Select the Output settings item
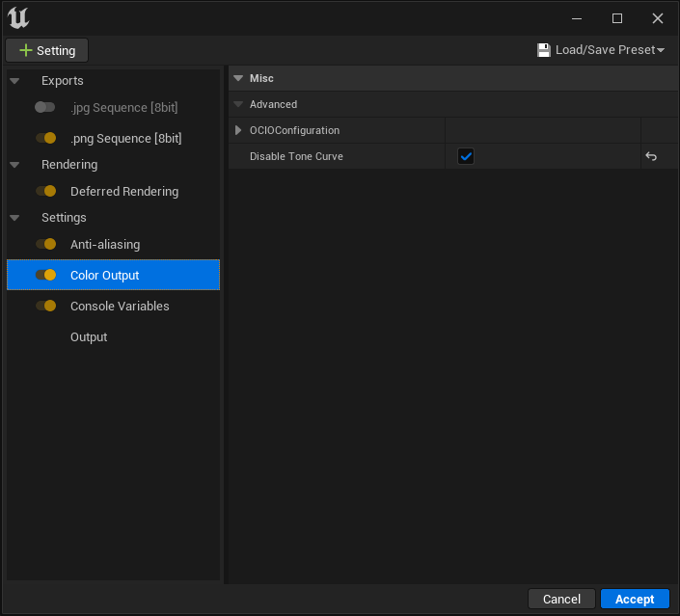 (89, 337)
